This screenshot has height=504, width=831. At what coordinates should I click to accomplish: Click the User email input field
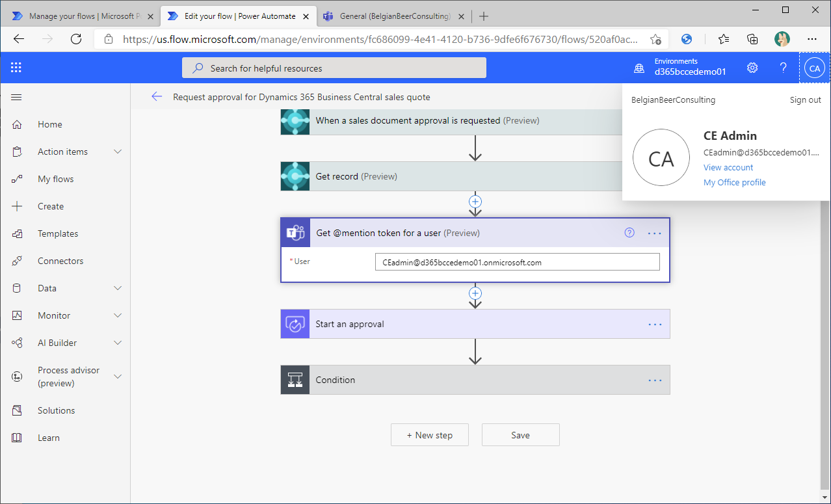coord(517,261)
